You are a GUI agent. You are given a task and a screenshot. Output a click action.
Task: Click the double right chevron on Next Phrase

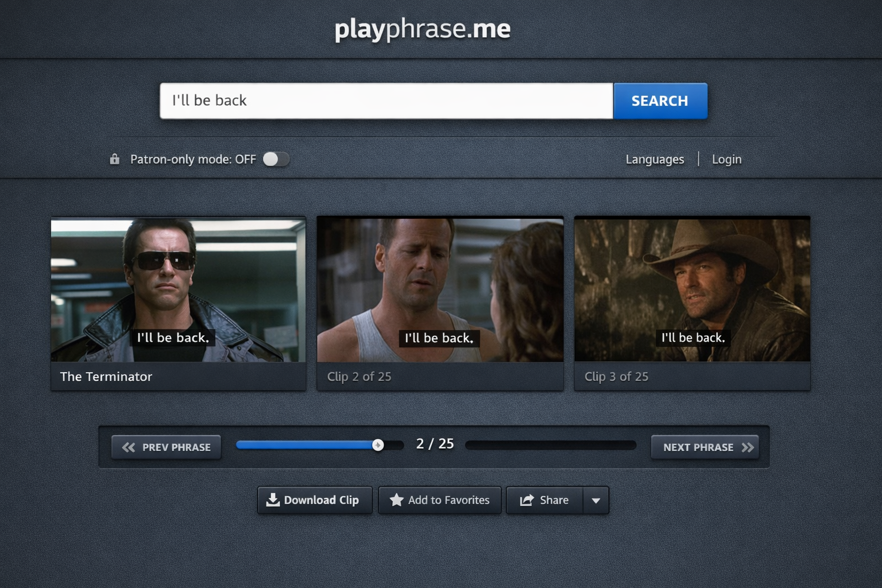point(748,447)
